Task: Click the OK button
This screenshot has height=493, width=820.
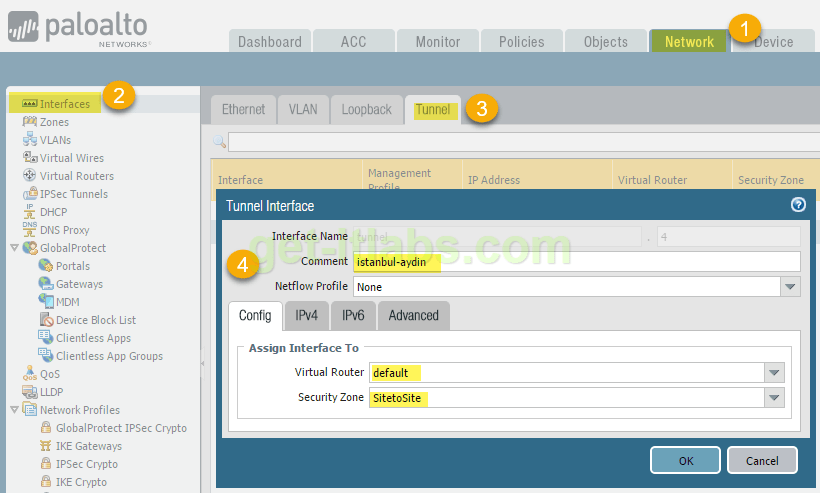Action: pyautogui.click(x=684, y=460)
